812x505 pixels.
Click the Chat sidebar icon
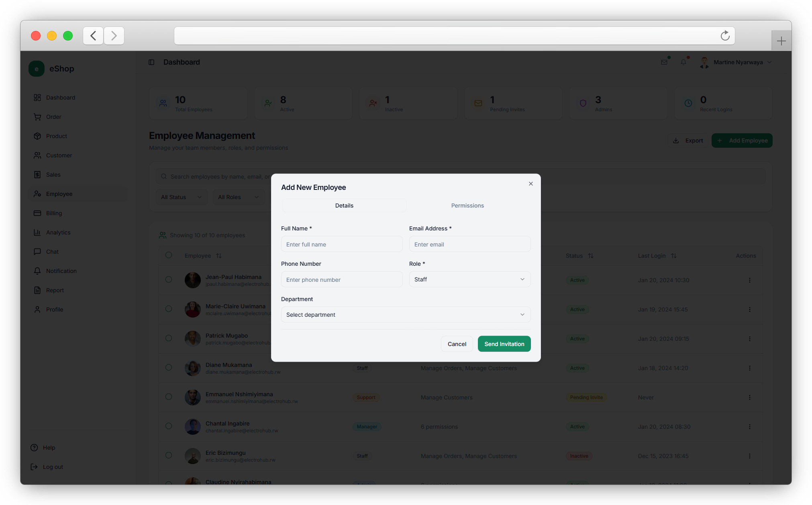pyautogui.click(x=37, y=252)
